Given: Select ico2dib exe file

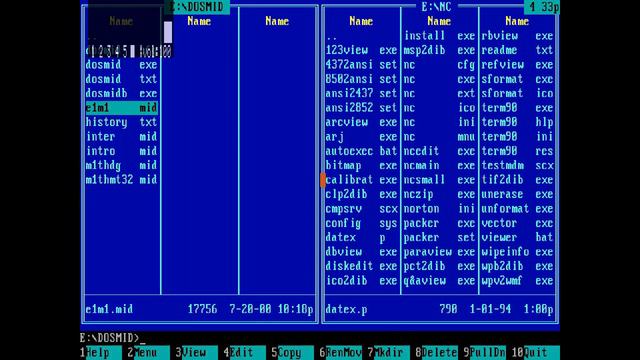Looking at the screenshot, I should (x=362, y=280).
